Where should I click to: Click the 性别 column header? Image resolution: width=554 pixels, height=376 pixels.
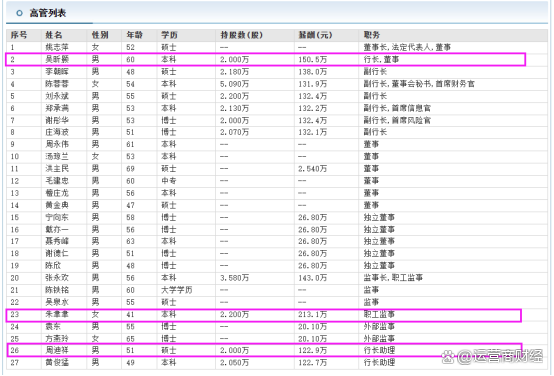[x=100, y=35]
